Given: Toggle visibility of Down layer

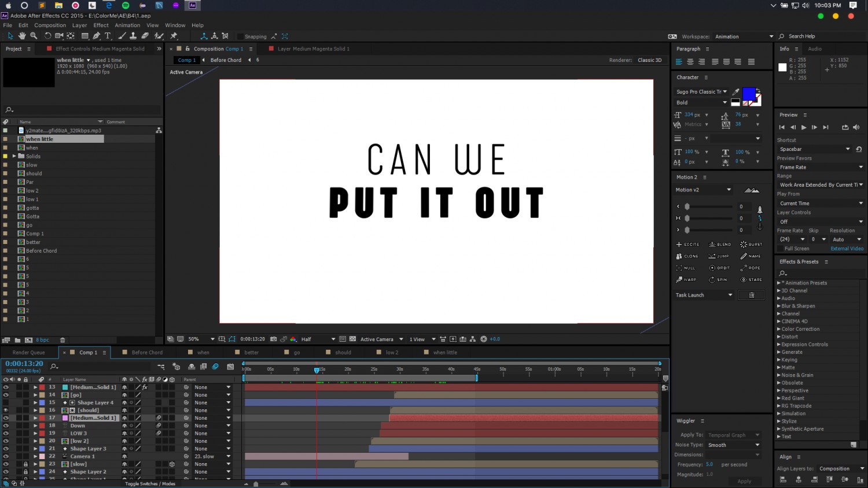Looking at the screenshot, I should click(6, 426).
